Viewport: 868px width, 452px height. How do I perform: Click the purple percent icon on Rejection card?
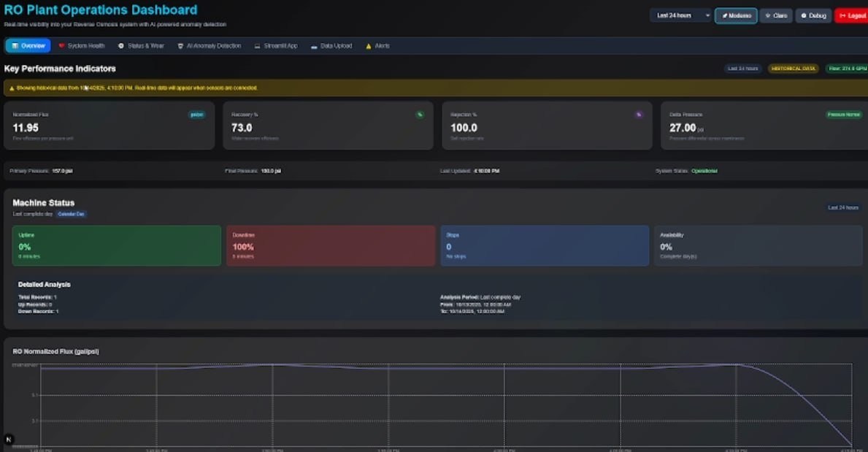(x=639, y=115)
